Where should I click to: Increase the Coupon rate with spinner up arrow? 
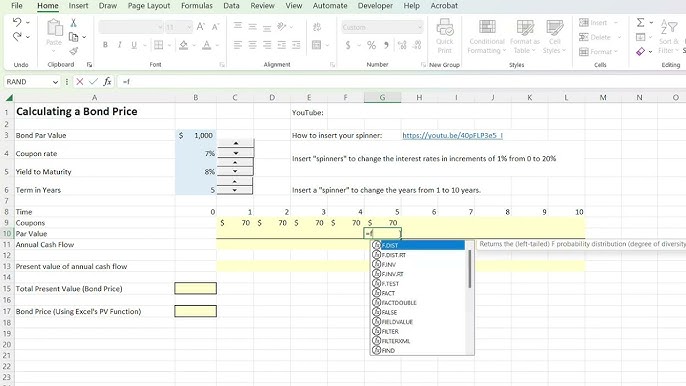coord(236,143)
